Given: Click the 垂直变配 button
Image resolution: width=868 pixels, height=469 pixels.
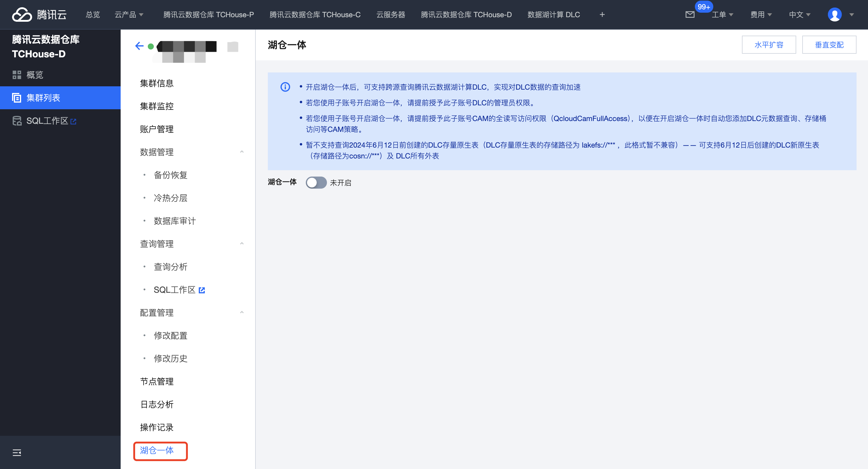Looking at the screenshot, I should [829, 45].
